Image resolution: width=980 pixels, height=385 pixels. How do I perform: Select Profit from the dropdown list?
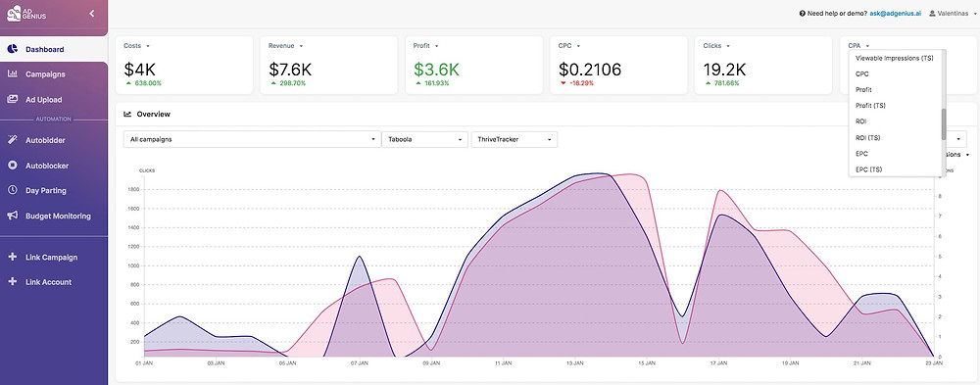coord(895,90)
